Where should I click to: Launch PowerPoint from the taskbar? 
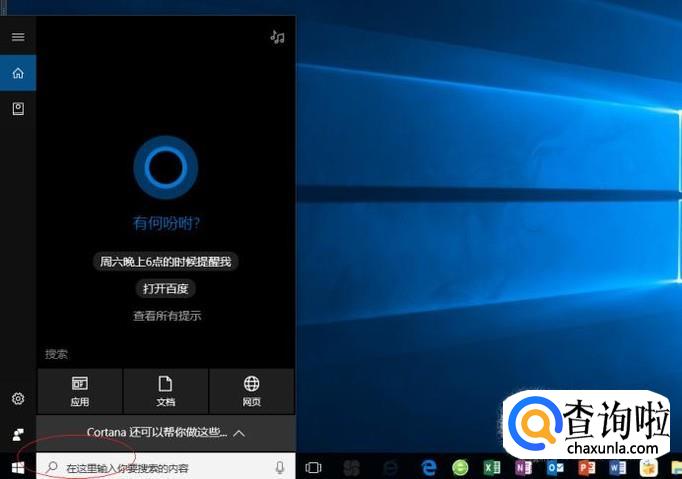tap(586, 467)
